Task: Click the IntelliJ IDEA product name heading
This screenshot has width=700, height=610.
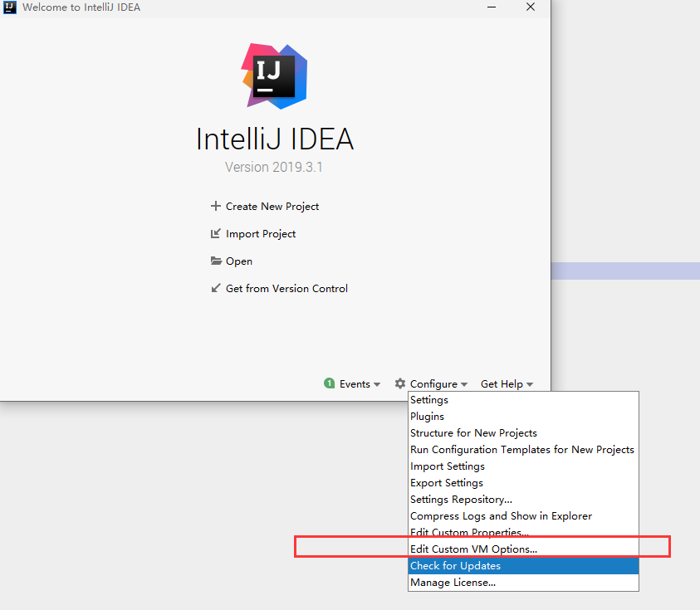Action: (x=275, y=139)
